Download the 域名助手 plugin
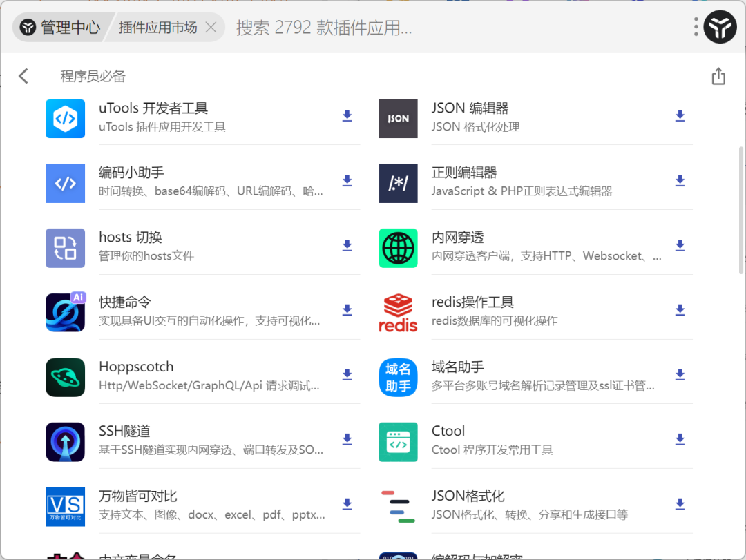 tap(680, 374)
